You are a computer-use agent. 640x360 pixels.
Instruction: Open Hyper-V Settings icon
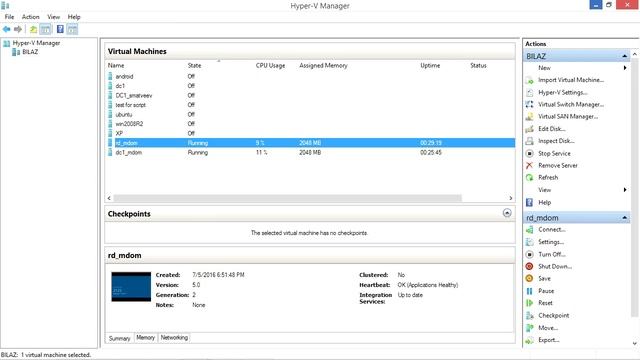click(x=529, y=93)
